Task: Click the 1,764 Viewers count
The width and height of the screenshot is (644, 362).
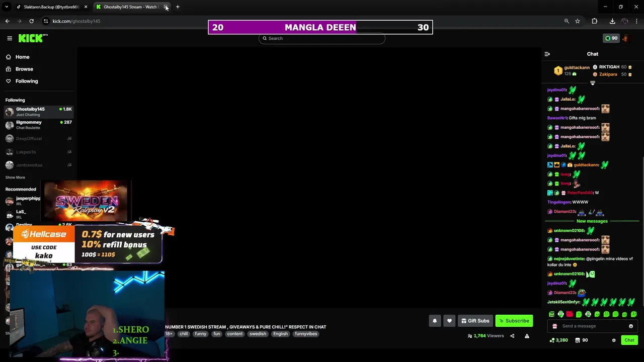Action: 486,336
